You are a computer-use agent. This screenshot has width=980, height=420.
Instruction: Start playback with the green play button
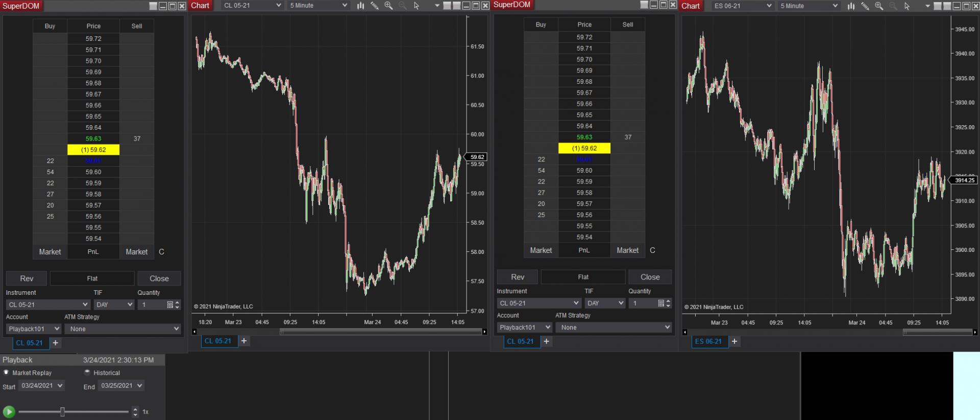(9, 411)
